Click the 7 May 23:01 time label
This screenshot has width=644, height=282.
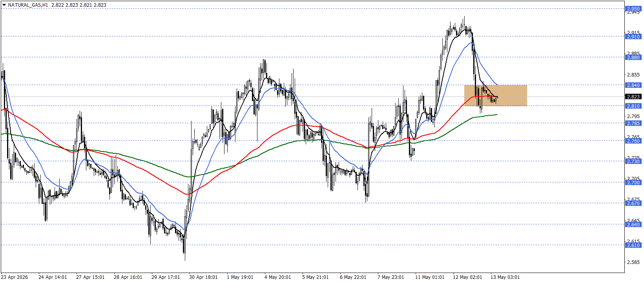point(391,277)
